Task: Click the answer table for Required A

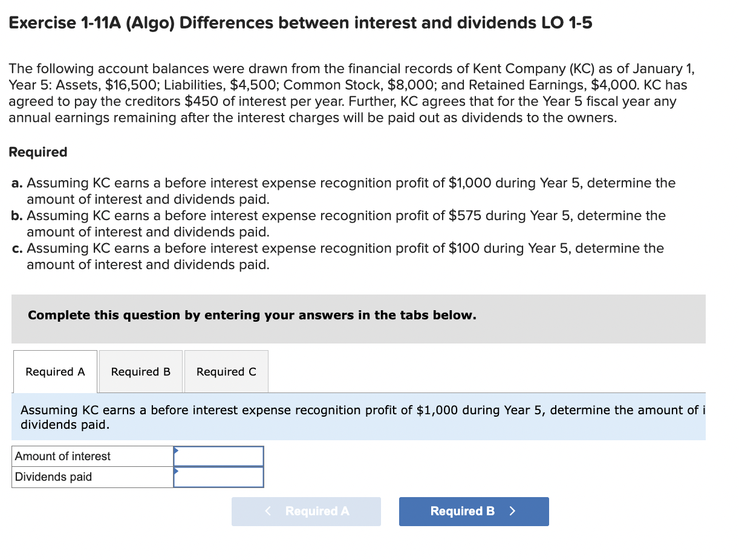Action: point(138,466)
